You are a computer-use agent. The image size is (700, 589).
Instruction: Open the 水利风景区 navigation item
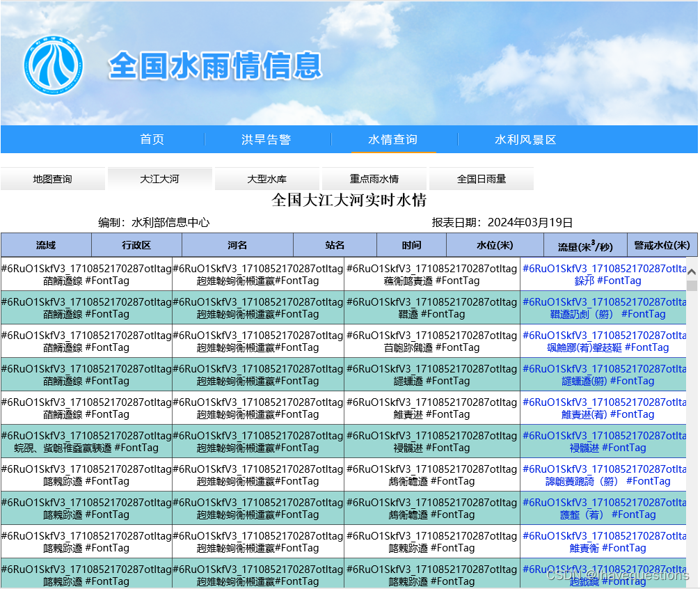click(x=525, y=140)
